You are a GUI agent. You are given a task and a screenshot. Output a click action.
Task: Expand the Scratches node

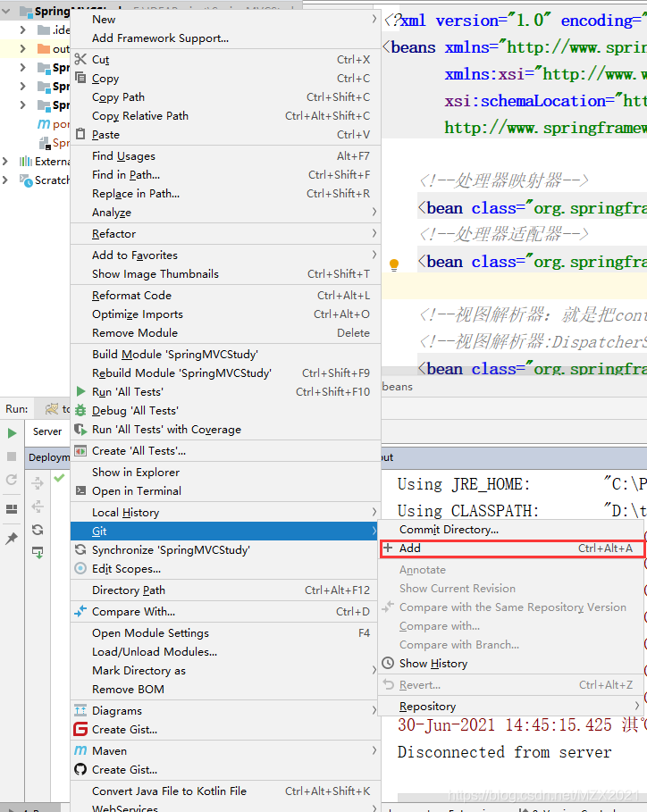coord(4,180)
